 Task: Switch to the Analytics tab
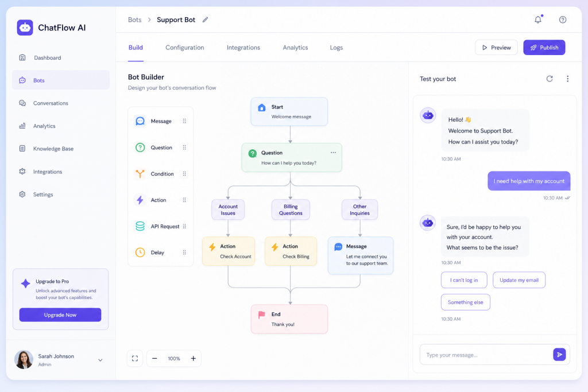click(x=296, y=48)
